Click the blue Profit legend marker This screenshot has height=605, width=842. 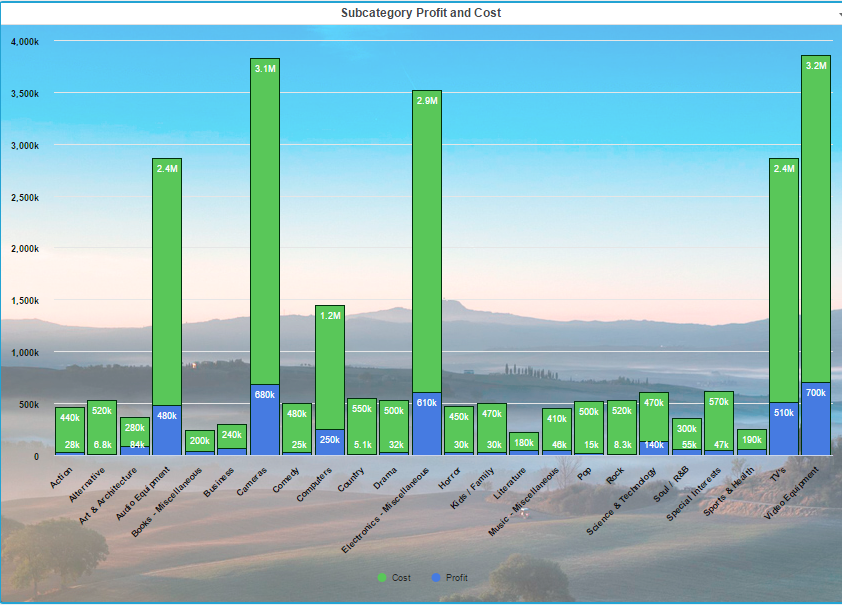[x=436, y=578]
